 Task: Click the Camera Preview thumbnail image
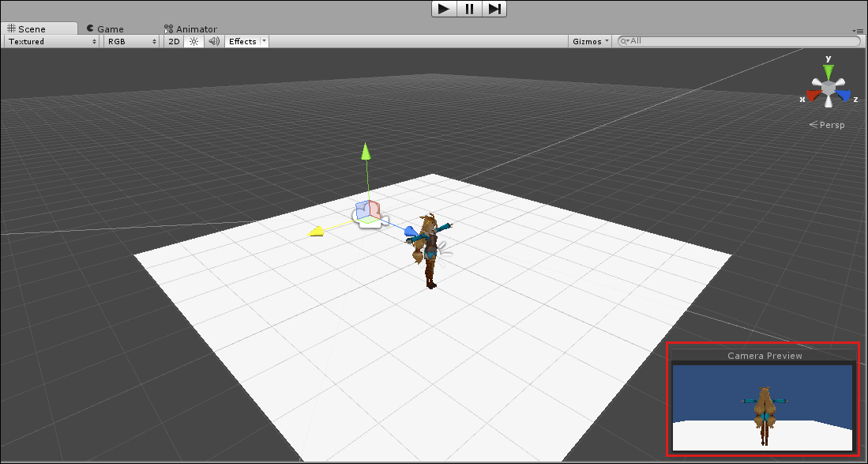[762, 408]
